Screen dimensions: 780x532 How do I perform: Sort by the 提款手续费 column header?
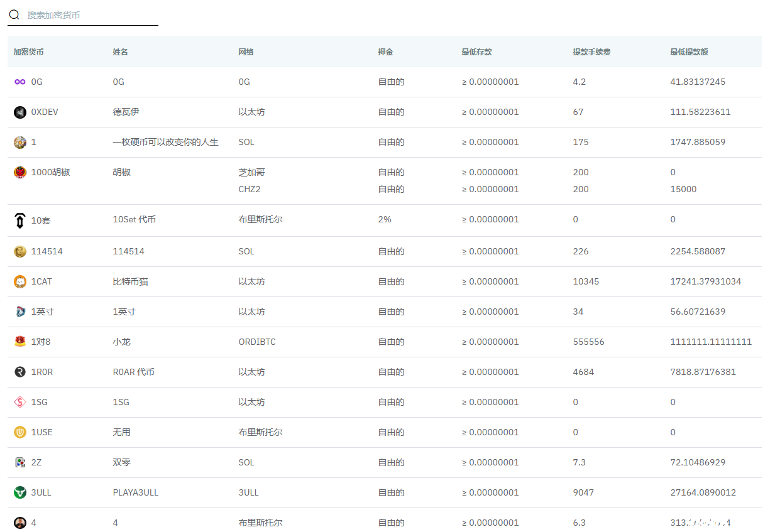[591, 52]
